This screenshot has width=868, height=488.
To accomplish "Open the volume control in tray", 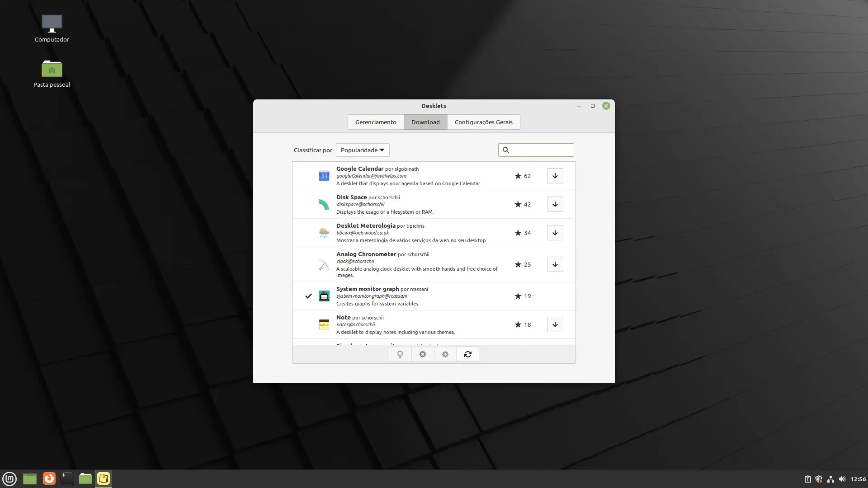I will 842,479.
